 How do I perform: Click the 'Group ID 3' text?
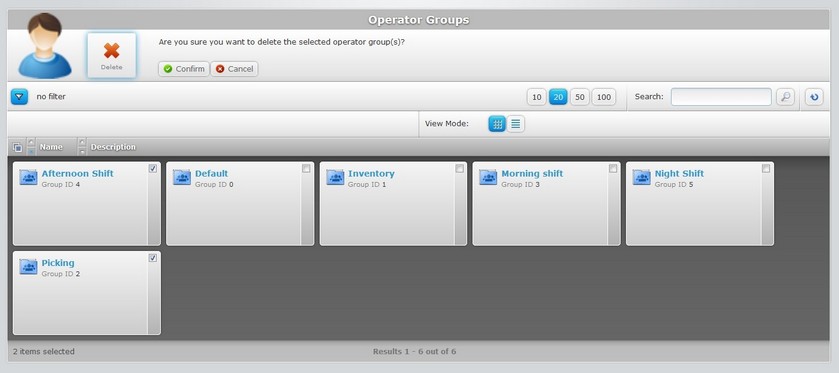coord(521,185)
